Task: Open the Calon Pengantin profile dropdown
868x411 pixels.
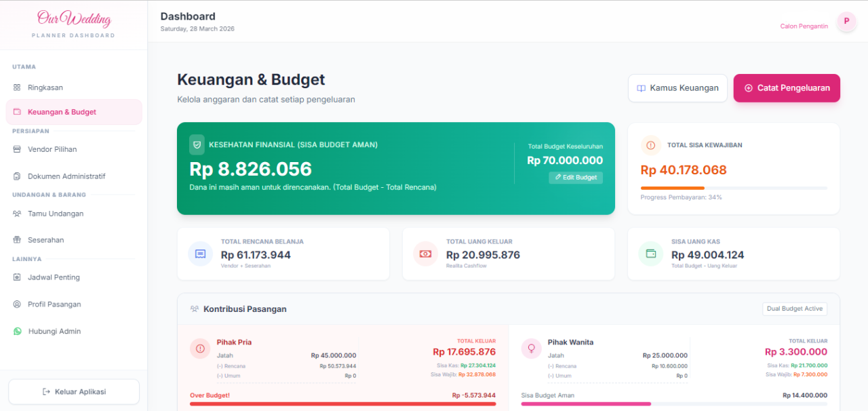Action: click(804, 25)
